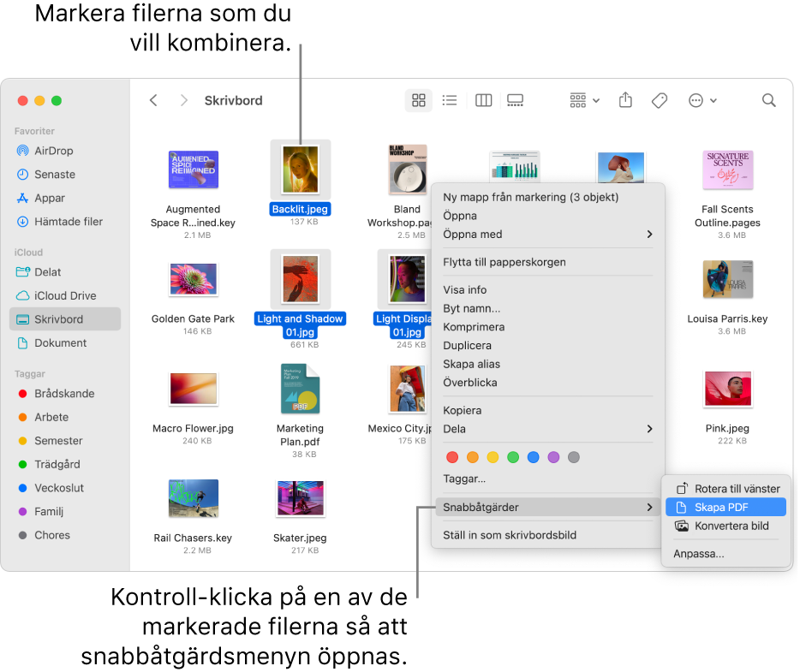Image resolution: width=800 pixels, height=672 pixels.
Task: Apply the green tag color swatch
Action: point(513,457)
